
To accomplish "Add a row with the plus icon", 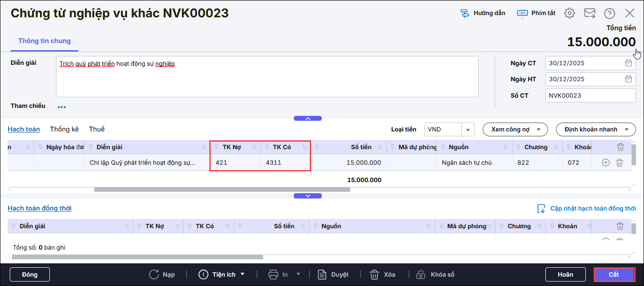I will [605, 163].
